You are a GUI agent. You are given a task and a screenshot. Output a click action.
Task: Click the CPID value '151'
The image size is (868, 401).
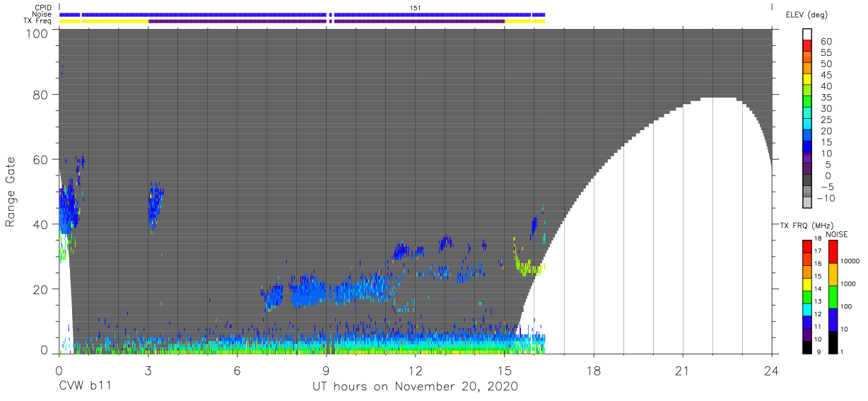tap(416, 8)
